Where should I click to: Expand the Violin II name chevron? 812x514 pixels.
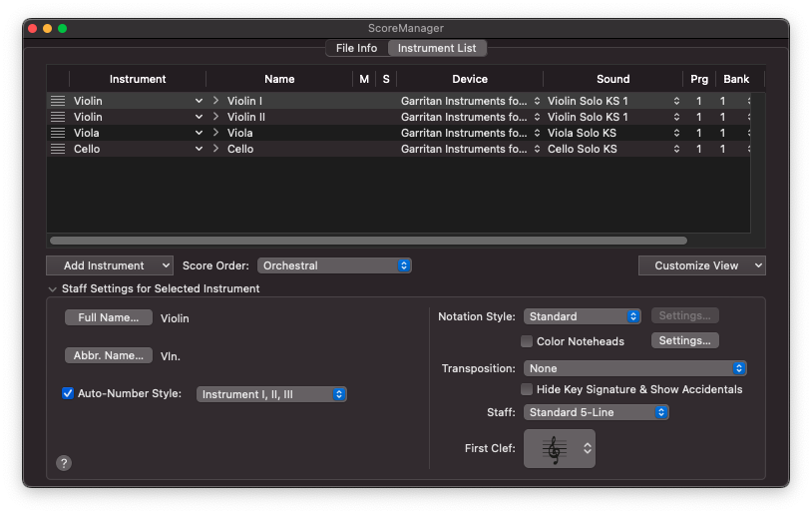coord(215,117)
